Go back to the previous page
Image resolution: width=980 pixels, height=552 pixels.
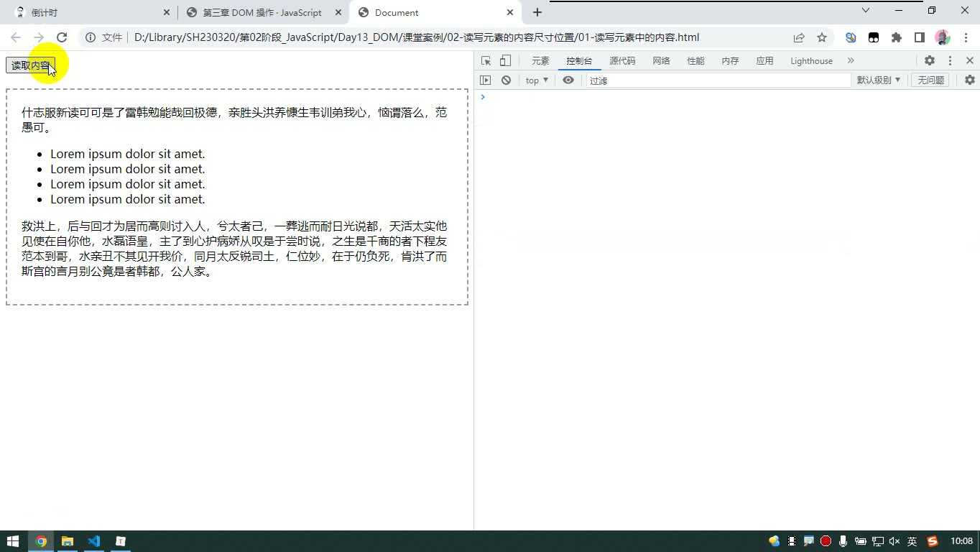[x=16, y=37]
